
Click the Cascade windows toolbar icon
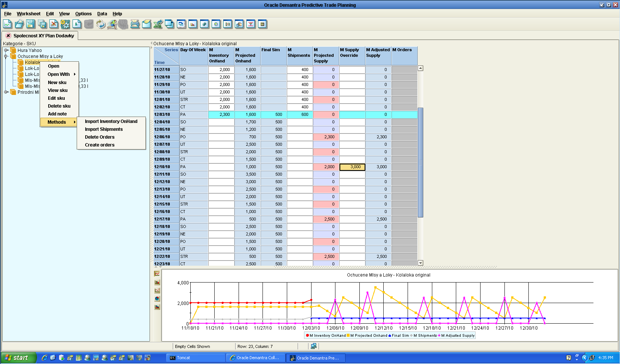170,24
